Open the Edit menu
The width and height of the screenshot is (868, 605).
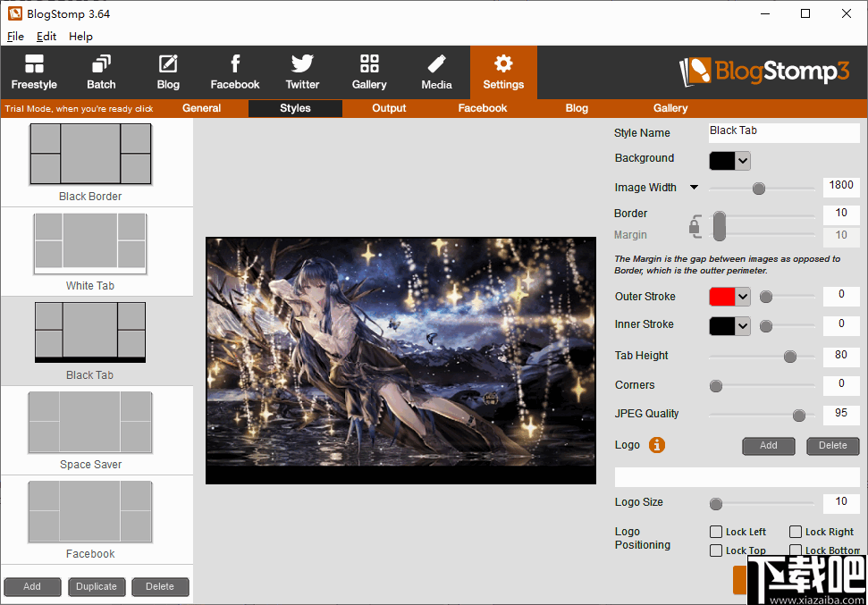[46, 37]
